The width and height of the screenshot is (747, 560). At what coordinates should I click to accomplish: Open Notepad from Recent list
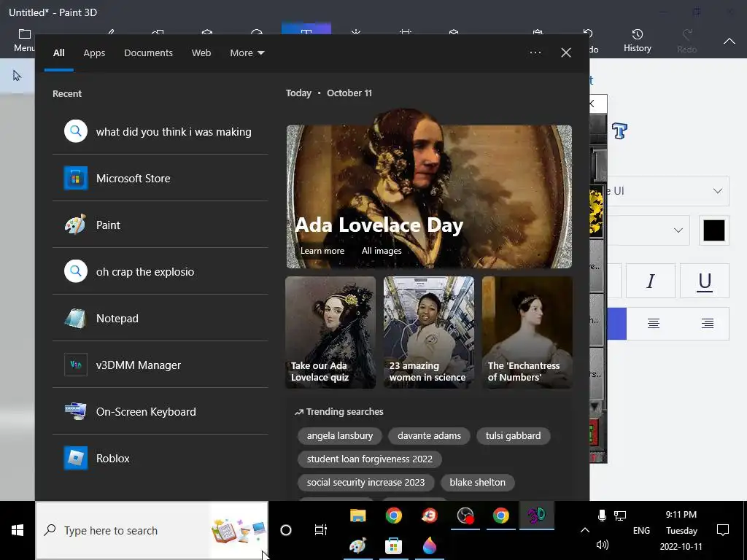(x=160, y=318)
